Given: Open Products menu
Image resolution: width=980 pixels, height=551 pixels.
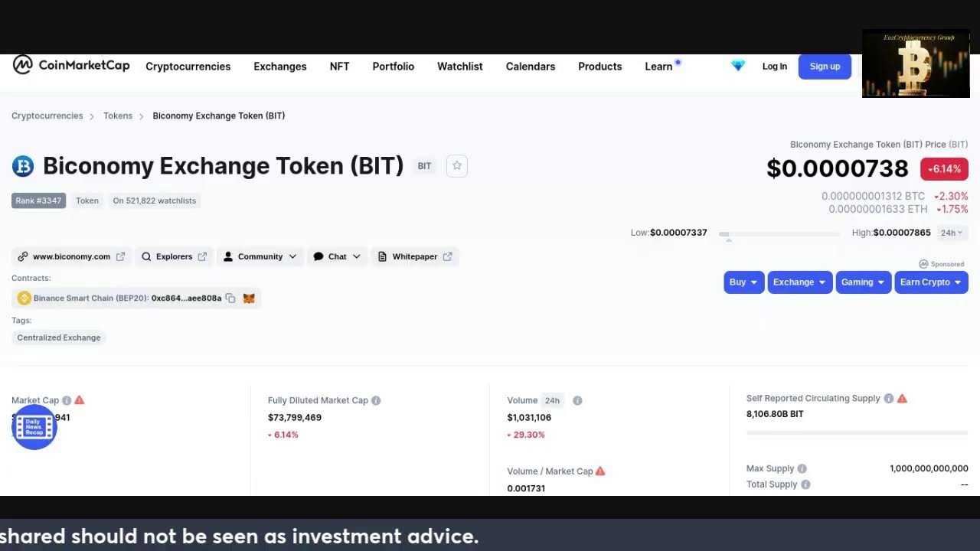Looking at the screenshot, I should click(600, 67).
